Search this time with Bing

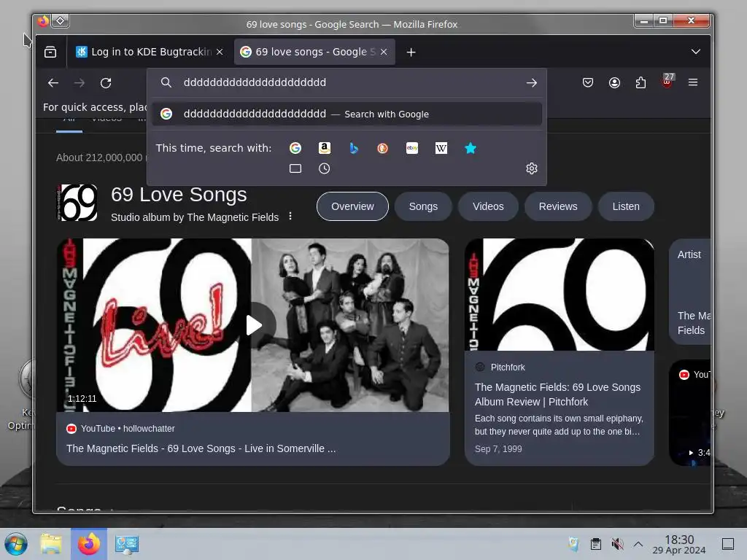(354, 148)
